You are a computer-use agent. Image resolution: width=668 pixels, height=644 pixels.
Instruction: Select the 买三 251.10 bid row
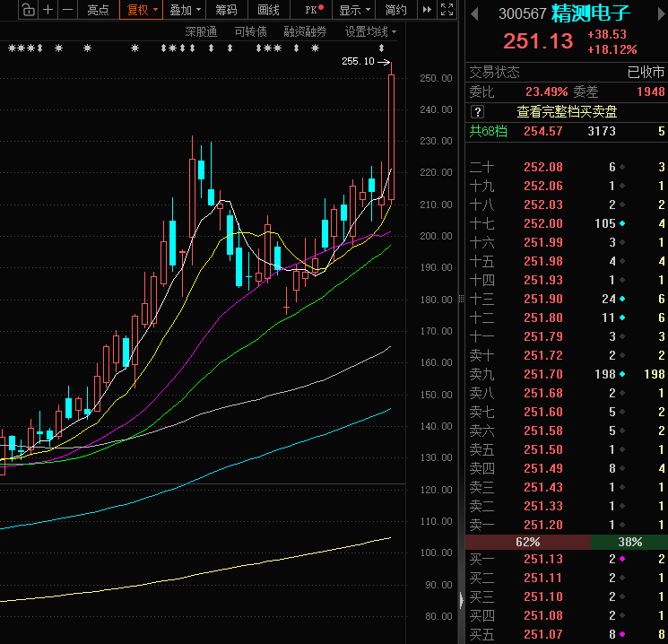(x=567, y=596)
